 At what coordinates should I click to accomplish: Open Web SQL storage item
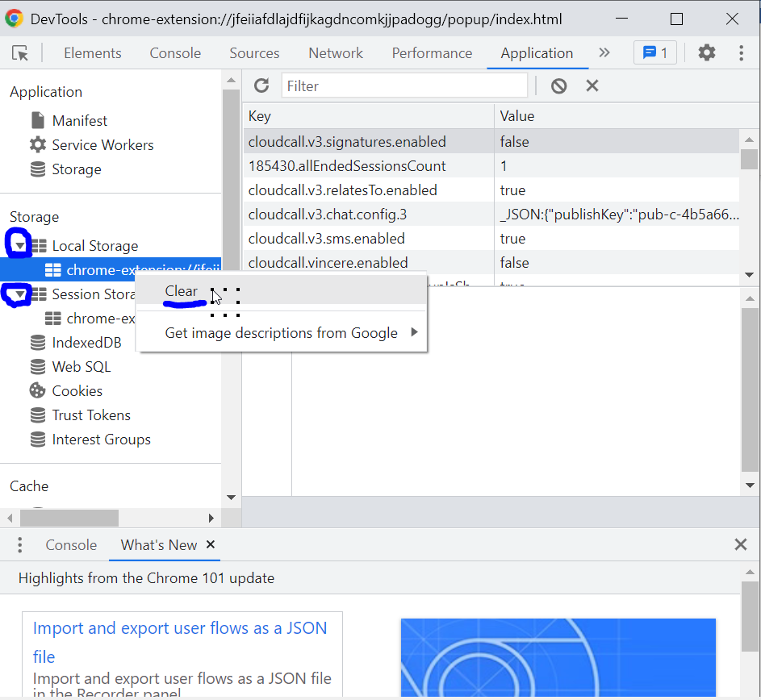70,367
